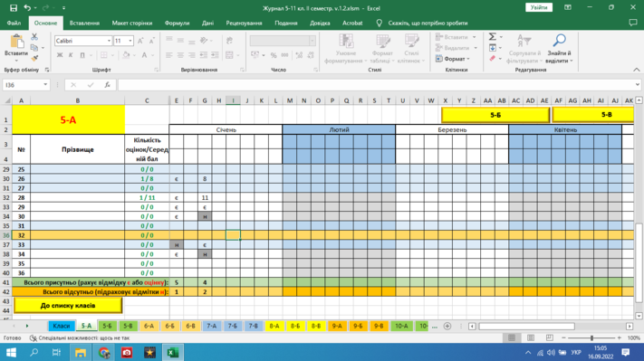This screenshot has height=361, width=644.
Task: Click the percent style icon
Action: click(x=274, y=55)
